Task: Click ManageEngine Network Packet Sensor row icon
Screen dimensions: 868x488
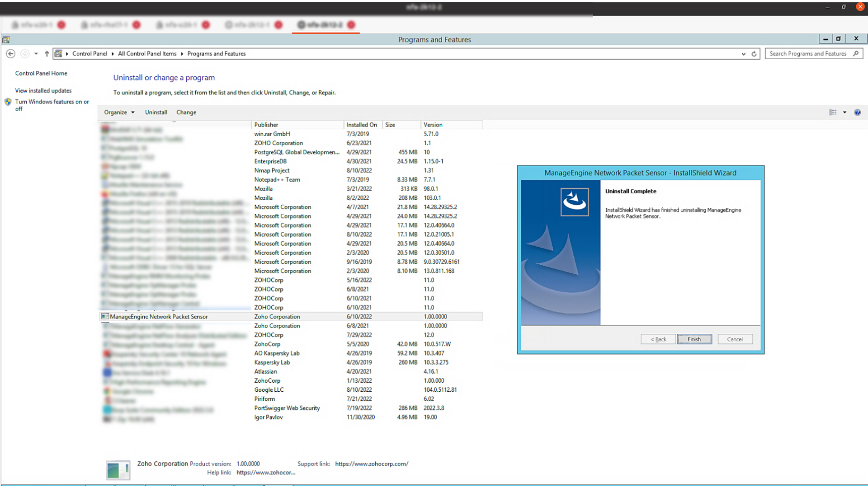Action: point(105,317)
